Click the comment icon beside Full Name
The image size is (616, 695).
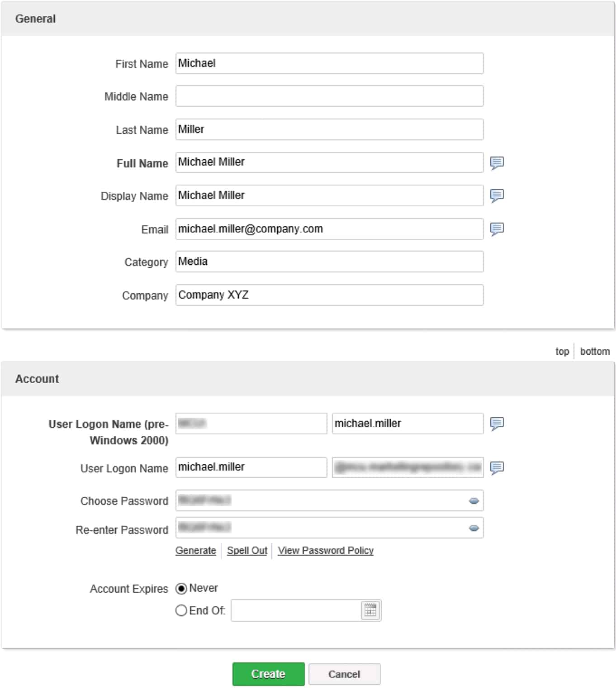coord(497,162)
